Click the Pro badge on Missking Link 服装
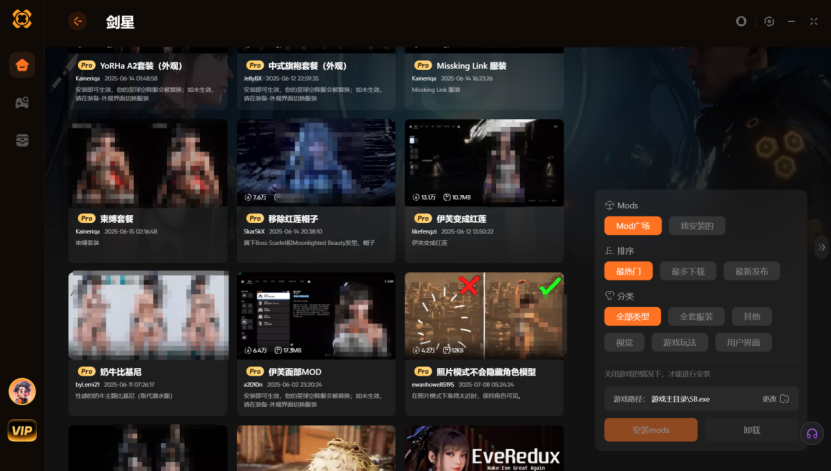 tap(423, 65)
